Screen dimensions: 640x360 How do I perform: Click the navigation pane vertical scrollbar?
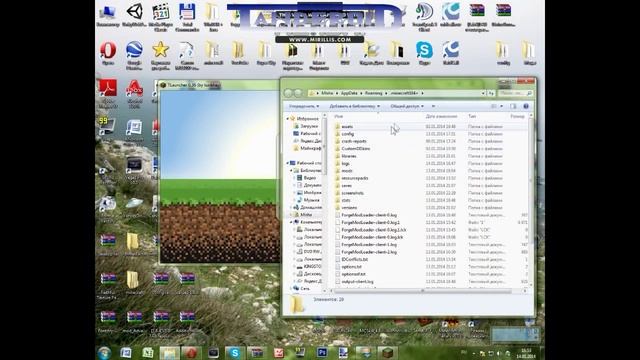325,147
